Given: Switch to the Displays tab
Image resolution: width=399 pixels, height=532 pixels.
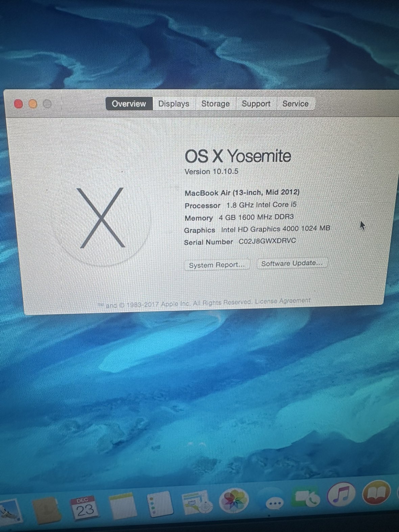Looking at the screenshot, I should coord(174,104).
